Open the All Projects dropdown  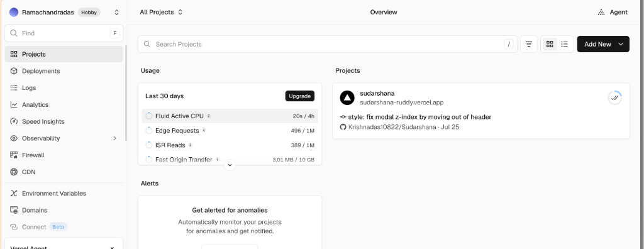click(x=161, y=13)
